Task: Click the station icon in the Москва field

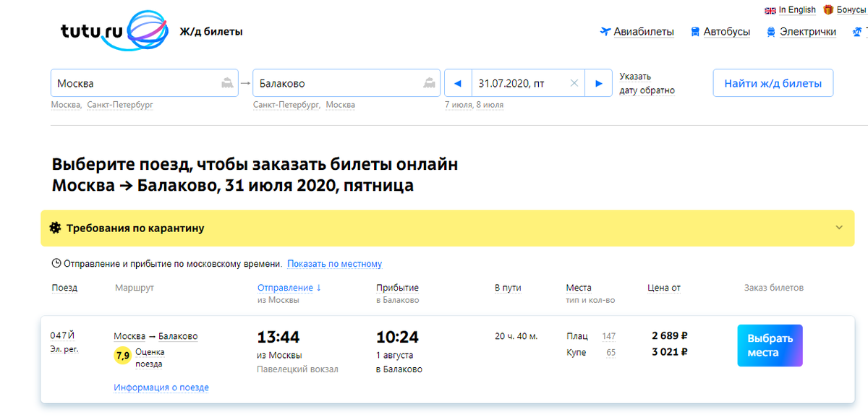Action: coord(229,82)
